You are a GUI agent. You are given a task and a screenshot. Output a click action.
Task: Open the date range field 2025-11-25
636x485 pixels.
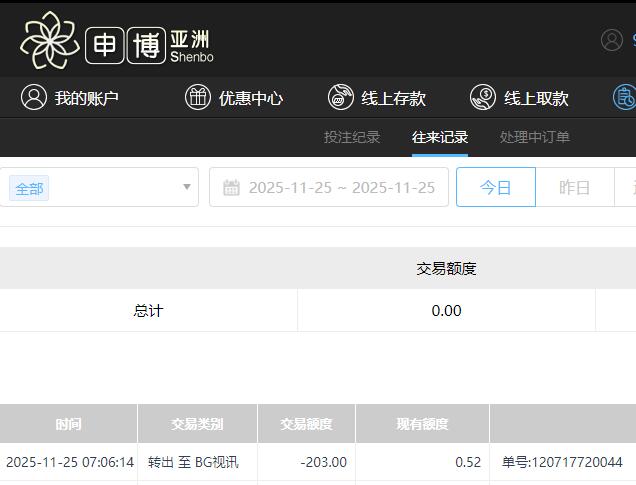pos(329,187)
